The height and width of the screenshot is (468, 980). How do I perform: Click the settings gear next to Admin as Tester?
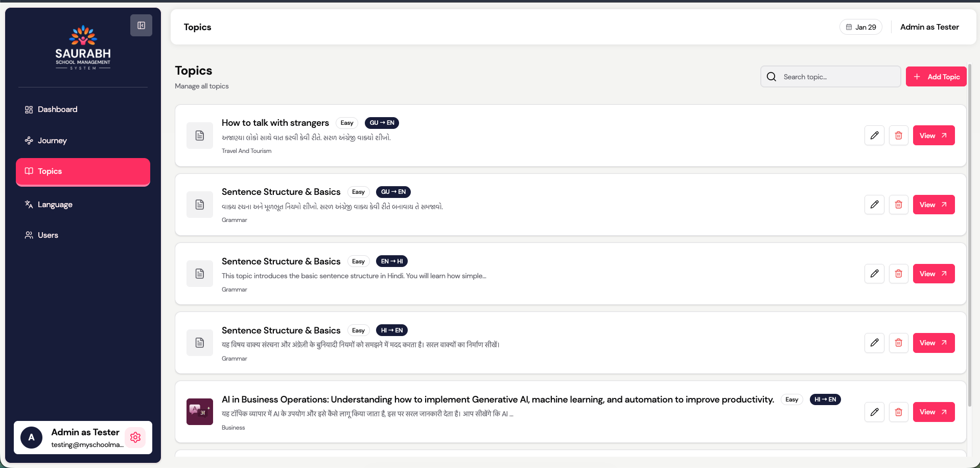tap(135, 437)
